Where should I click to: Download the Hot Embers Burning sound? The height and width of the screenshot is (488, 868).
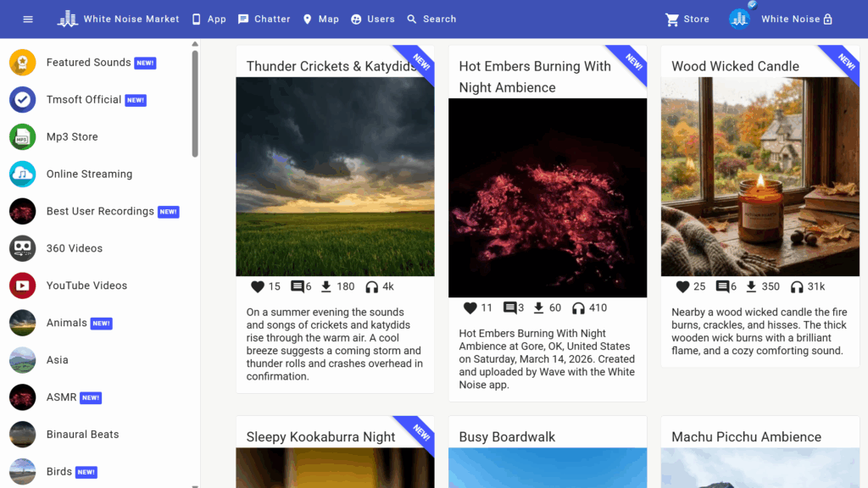coord(538,308)
